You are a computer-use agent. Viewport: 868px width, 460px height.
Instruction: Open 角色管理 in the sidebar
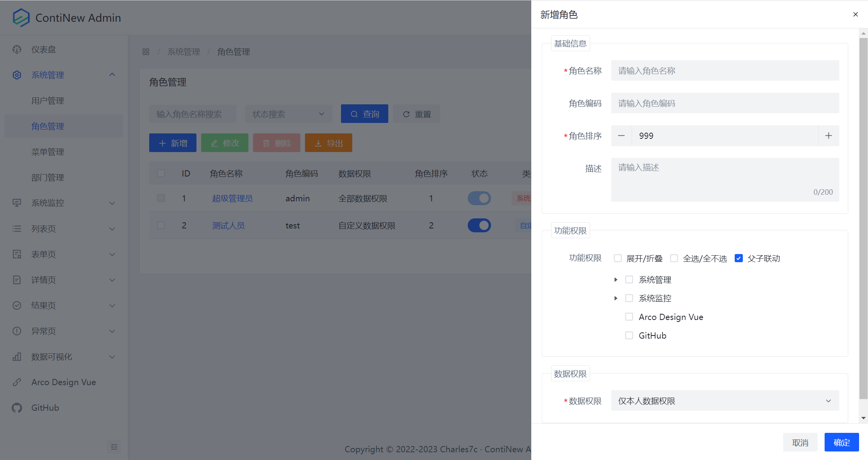click(x=64, y=126)
